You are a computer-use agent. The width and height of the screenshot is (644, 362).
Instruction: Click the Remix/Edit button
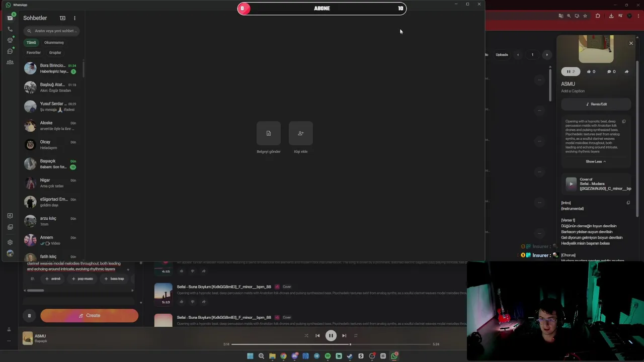(x=596, y=104)
